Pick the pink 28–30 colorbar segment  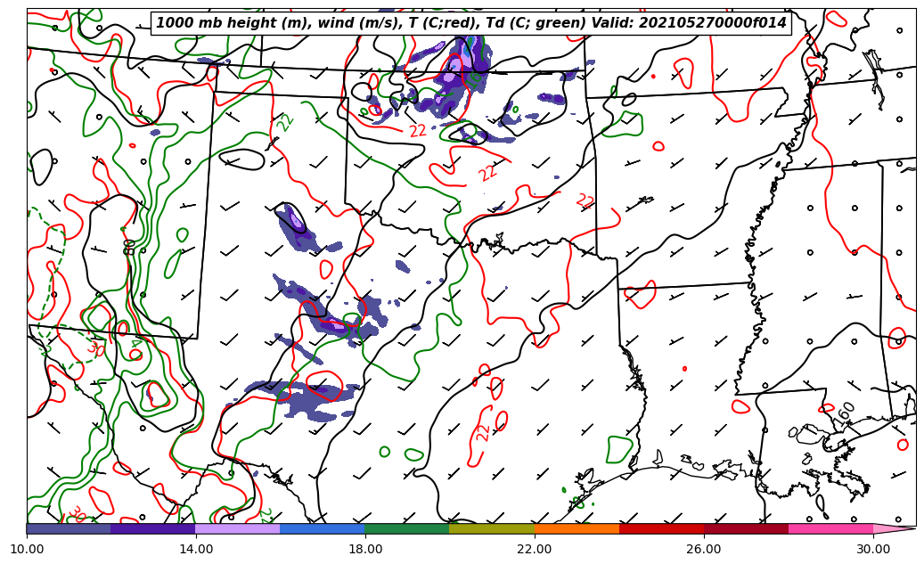pyautogui.click(x=830, y=528)
